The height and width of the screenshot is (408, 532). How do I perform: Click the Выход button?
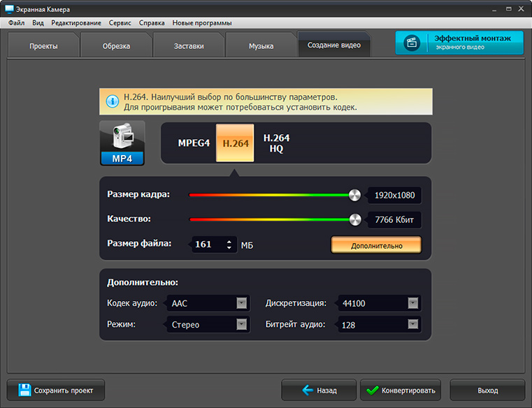[487, 390]
